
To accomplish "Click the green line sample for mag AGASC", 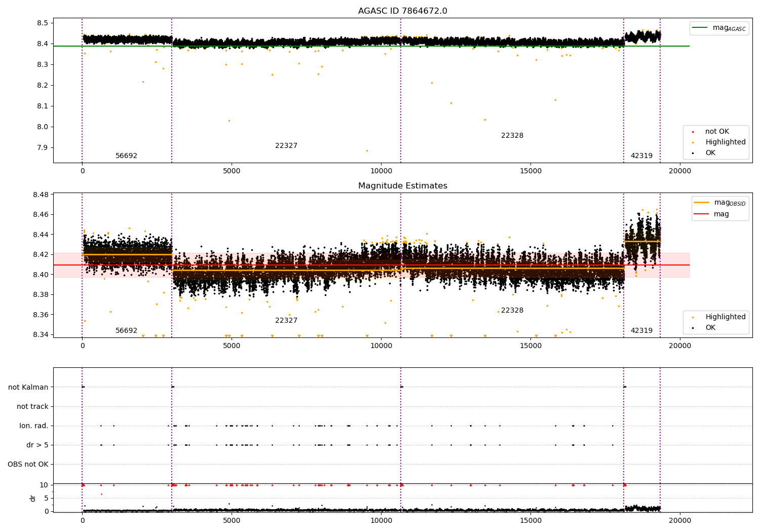I will 700,28.
